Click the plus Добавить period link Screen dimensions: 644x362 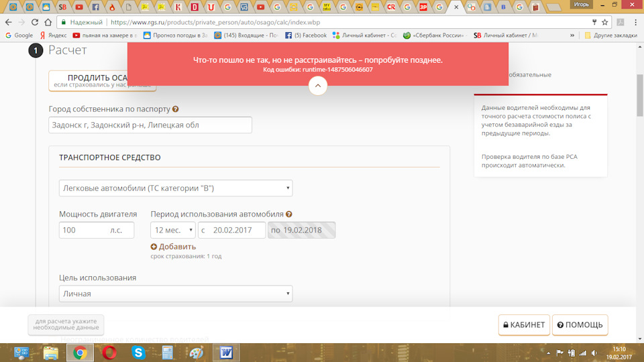pyautogui.click(x=174, y=247)
